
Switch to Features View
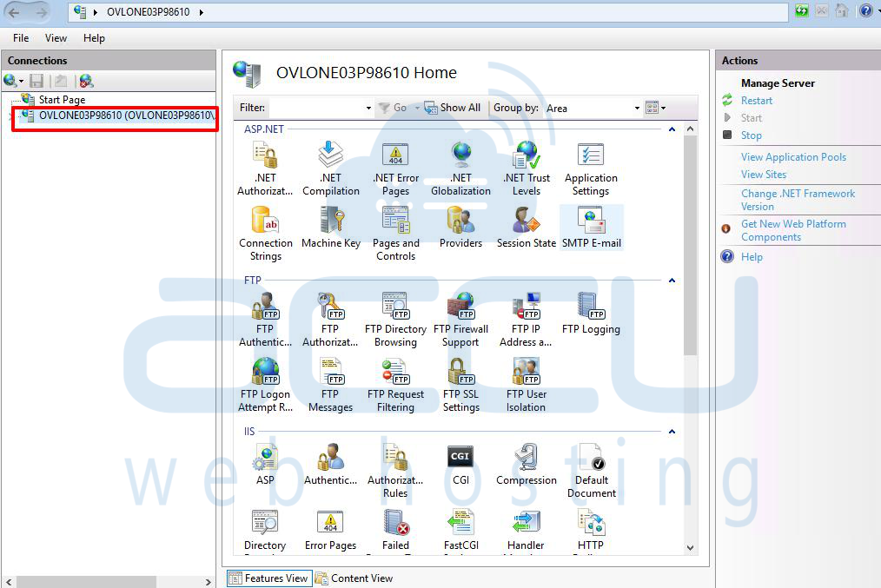click(268, 578)
